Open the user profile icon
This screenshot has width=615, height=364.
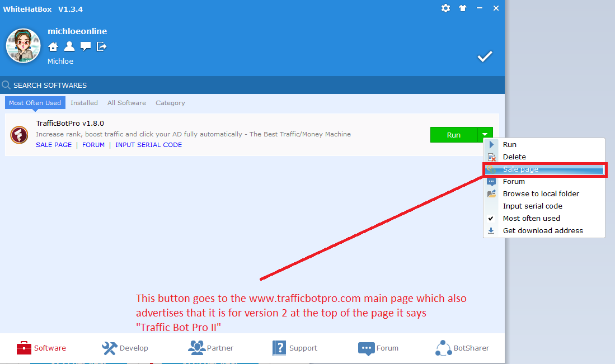point(69,46)
